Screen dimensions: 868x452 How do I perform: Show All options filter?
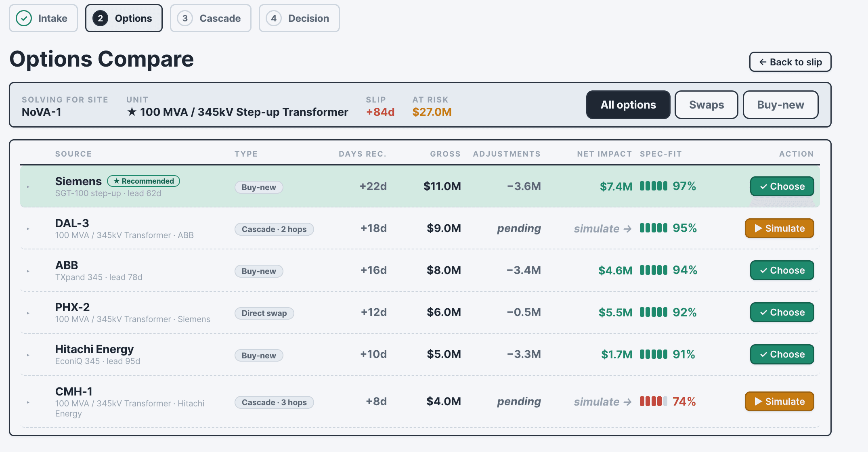628,105
